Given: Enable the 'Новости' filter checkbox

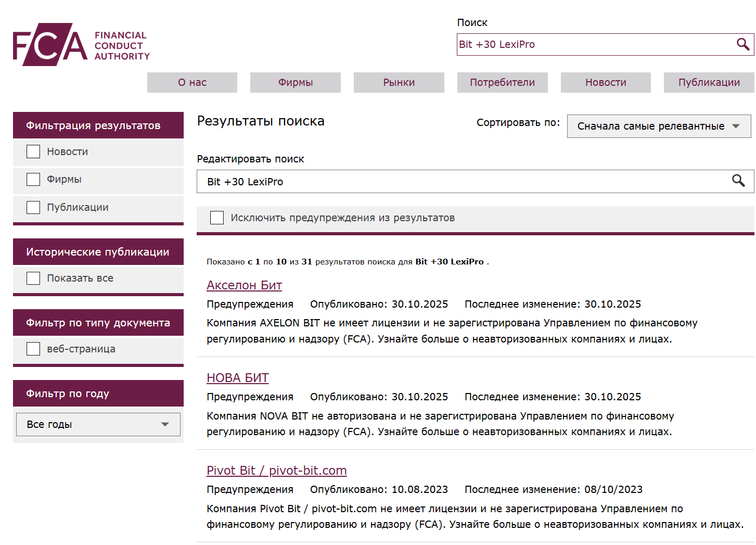Looking at the screenshot, I should pyautogui.click(x=33, y=151).
